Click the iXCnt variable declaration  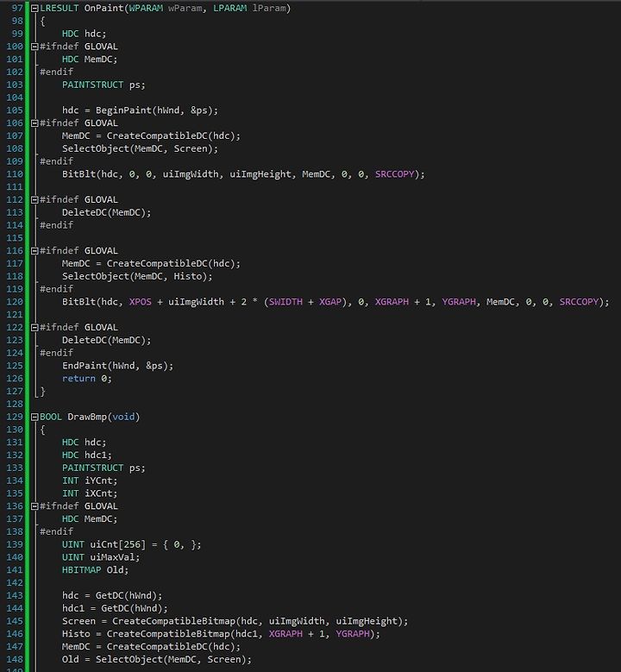(101, 493)
